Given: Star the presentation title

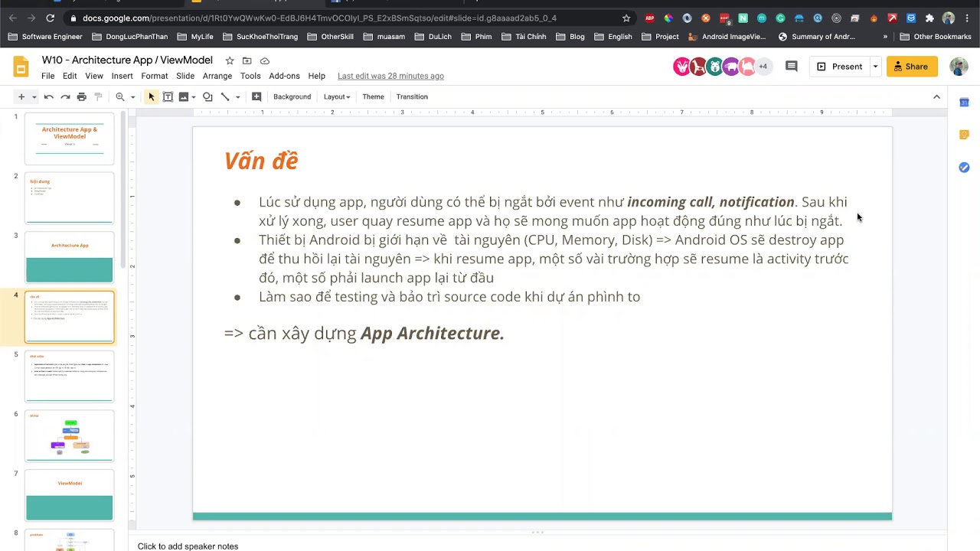Looking at the screenshot, I should click(230, 60).
